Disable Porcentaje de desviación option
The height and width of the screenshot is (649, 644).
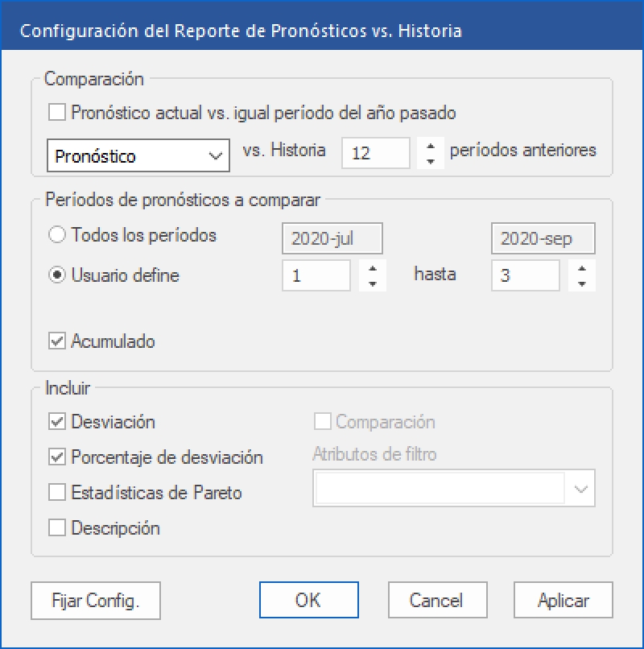pos(57,457)
